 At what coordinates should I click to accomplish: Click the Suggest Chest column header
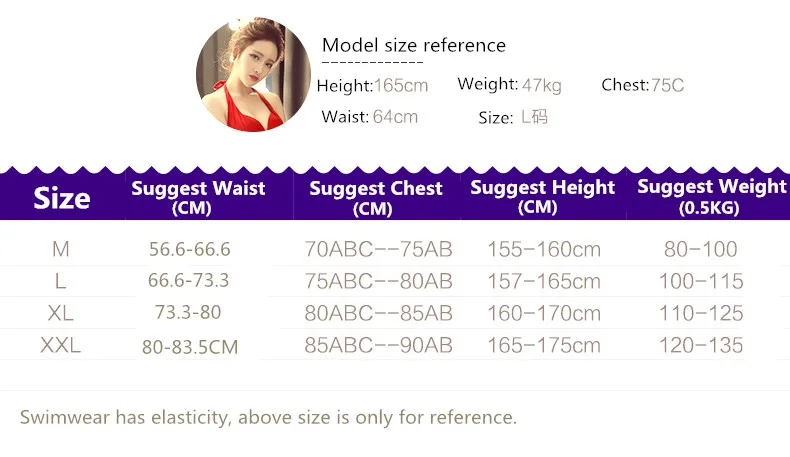[x=375, y=197]
